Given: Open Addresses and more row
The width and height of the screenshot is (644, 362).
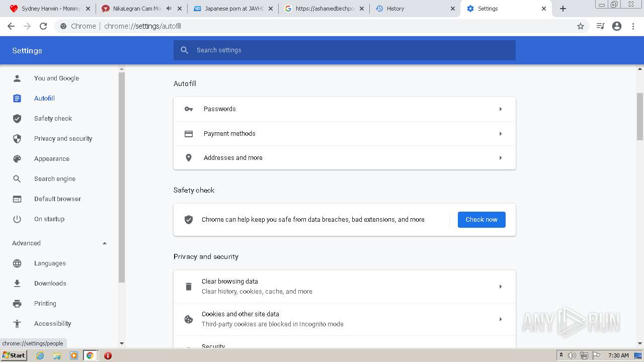Looking at the screenshot, I should click(x=345, y=158).
